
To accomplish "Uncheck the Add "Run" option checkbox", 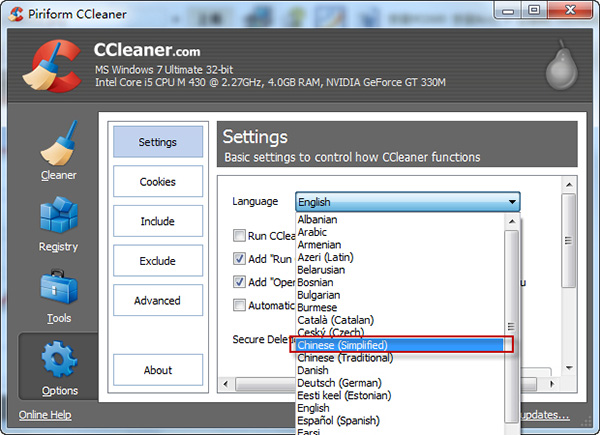I will (x=239, y=259).
